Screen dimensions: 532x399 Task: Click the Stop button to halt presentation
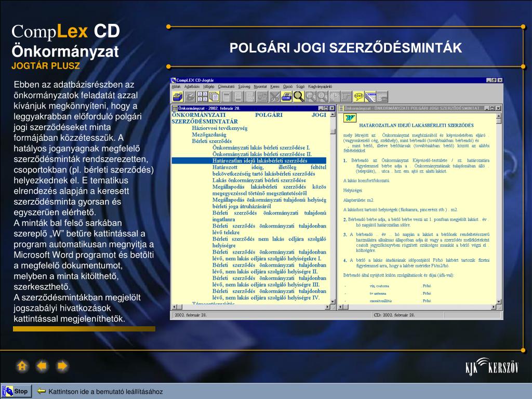click(x=17, y=391)
